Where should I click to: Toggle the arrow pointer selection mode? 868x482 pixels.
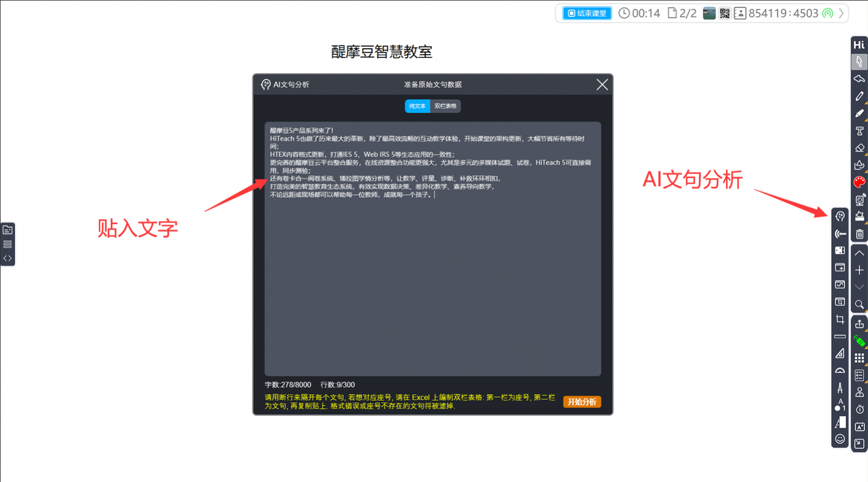click(x=859, y=61)
